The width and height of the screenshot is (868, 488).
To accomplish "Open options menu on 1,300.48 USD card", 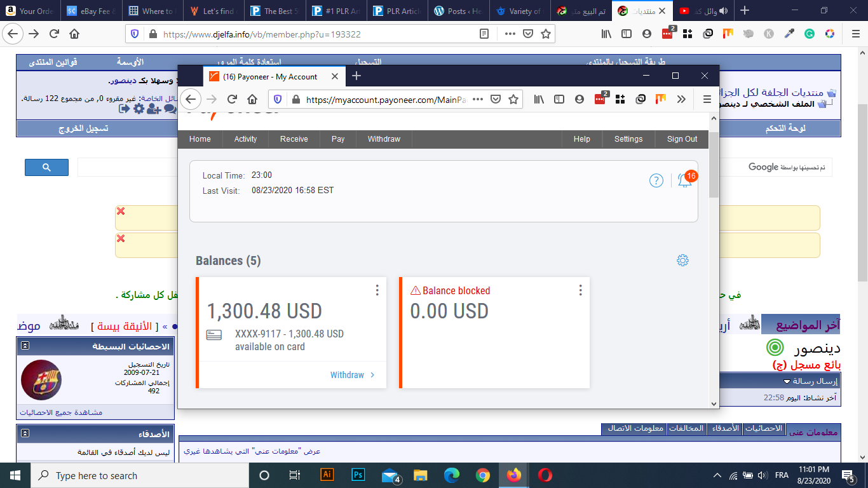I will click(x=377, y=290).
